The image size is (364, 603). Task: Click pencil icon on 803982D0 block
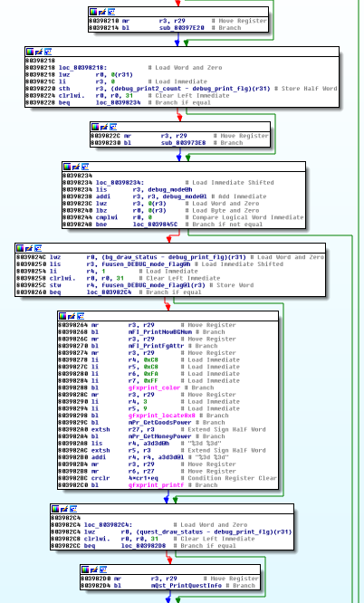click(x=94, y=569)
